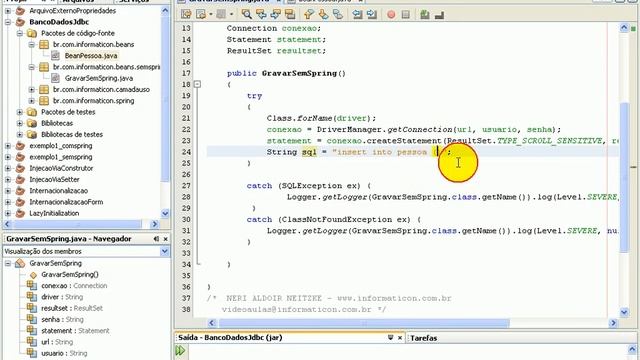Toggle pin icon on Navegador panel
The height and width of the screenshot is (360, 640).
(x=156, y=239)
